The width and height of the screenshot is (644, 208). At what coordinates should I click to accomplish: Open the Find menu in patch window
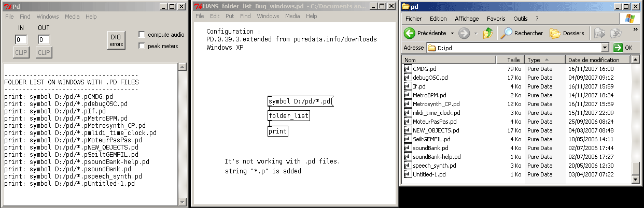[x=245, y=16]
